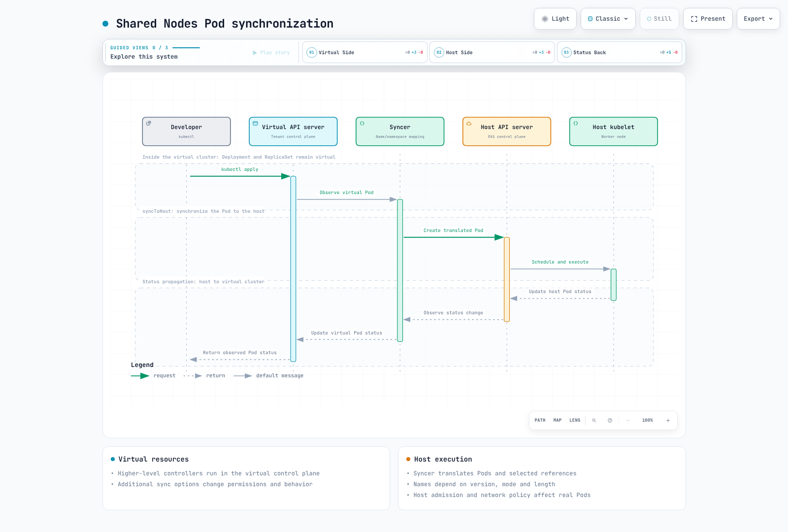Click the Developer external-link icon
This screenshot has height=532, width=788.
[x=149, y=124]
